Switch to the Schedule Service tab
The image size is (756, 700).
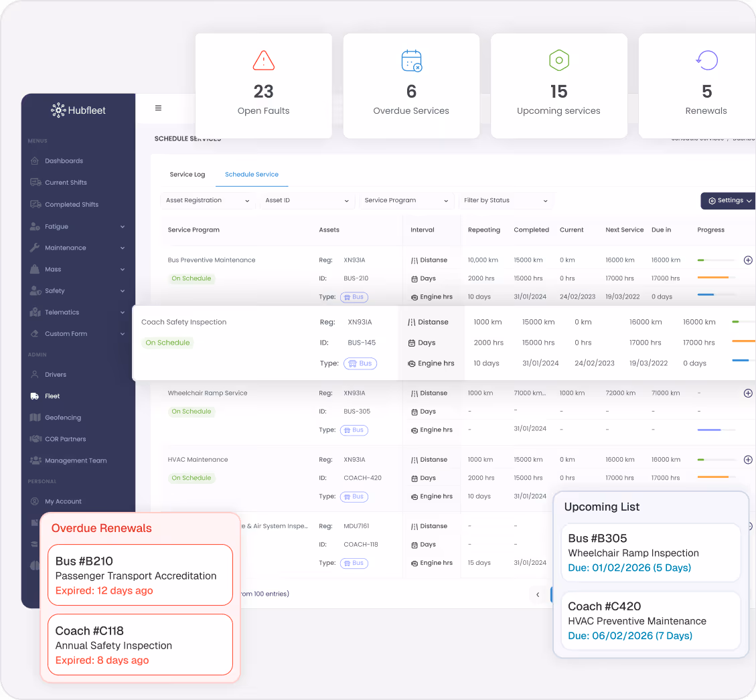tap(252, 175)
